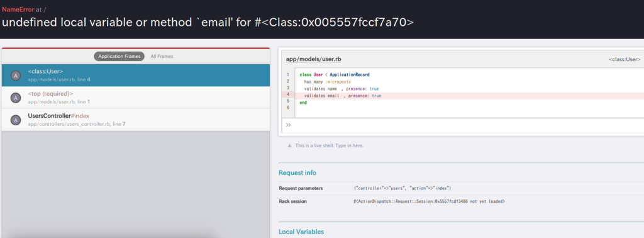
Task: Click the A badge beside <top (required)>
Action: pyautogui.click(x=16, y=98)
